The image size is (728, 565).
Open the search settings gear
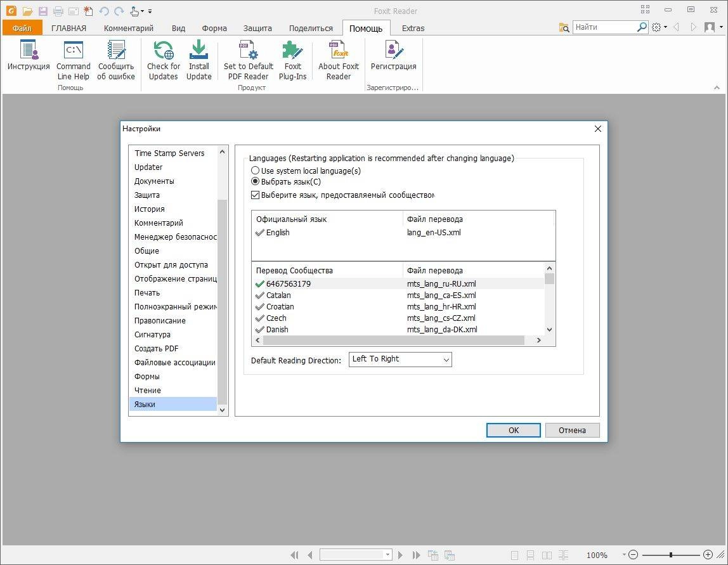click(656, 27)
